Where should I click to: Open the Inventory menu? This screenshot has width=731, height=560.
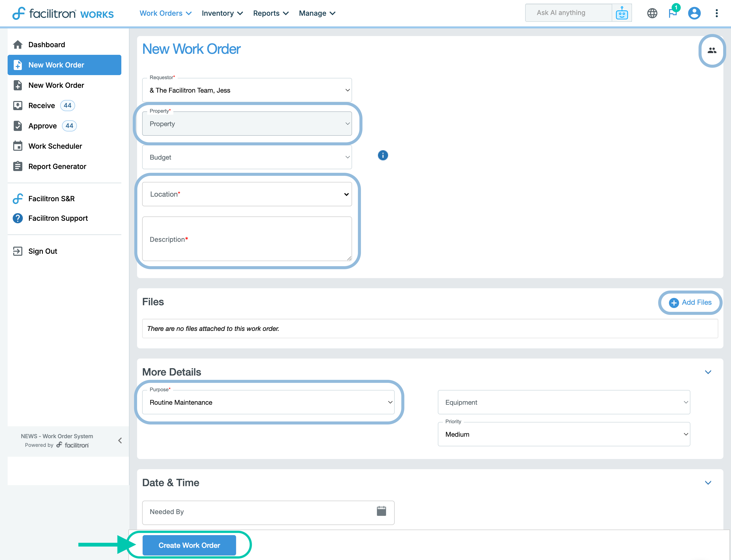point(222,13)
